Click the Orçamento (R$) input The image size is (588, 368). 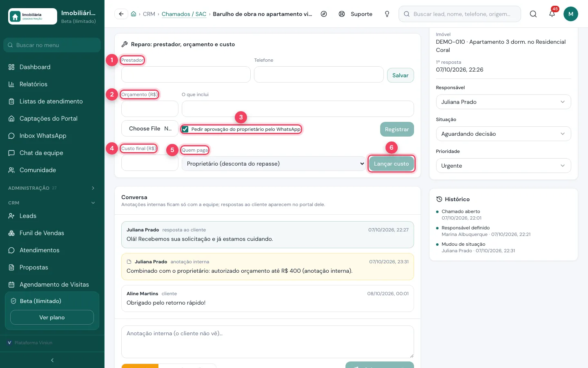pyautogui.click(x=150, y=109)
